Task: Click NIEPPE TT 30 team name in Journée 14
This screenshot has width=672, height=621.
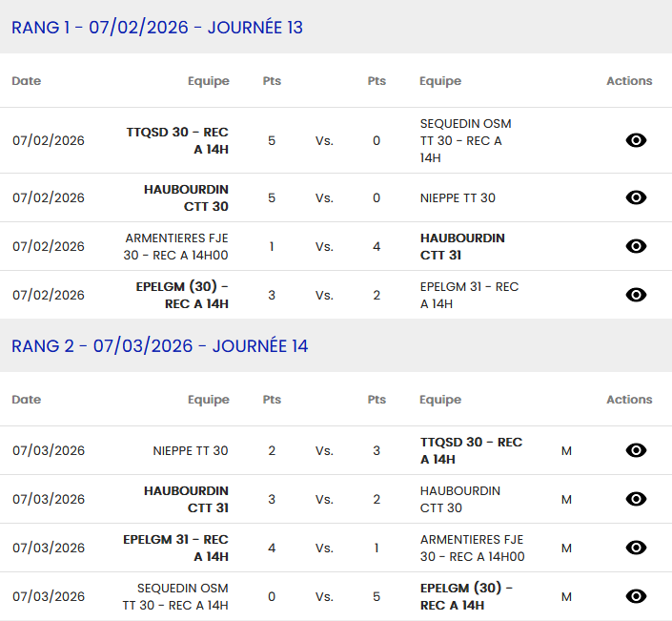Action: pyautogui.click(x=191, y=450)
